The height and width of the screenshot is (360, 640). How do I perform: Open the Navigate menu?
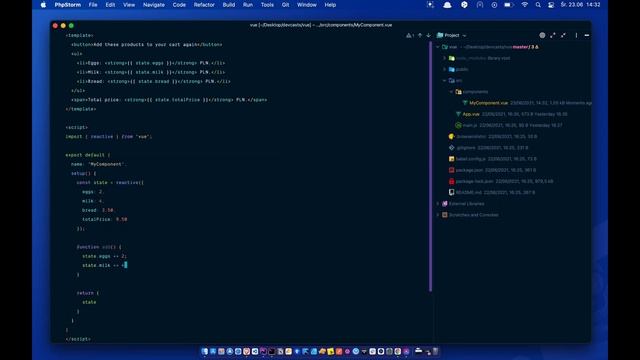tap(154, 5)
